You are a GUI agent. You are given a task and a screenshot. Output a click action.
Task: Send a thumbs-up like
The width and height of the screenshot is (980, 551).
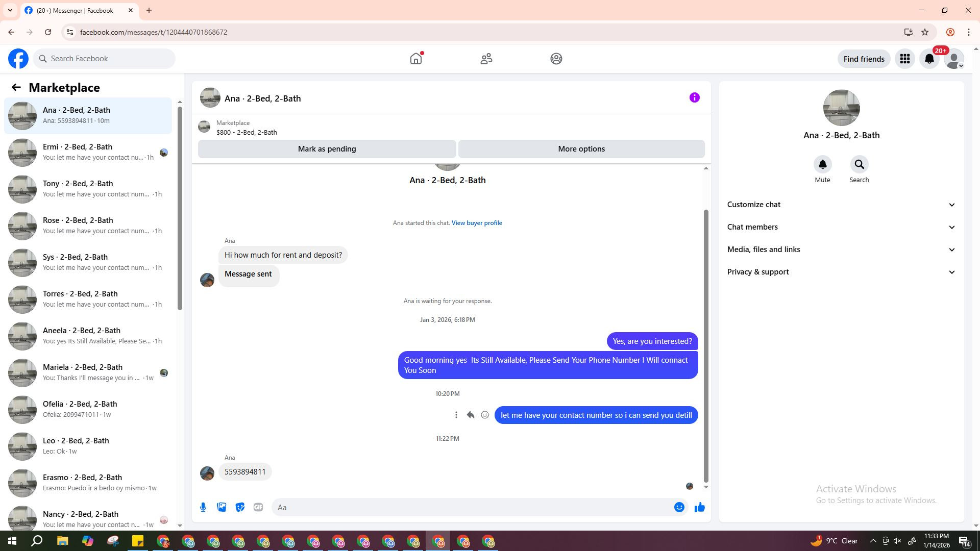click(699, 507)
